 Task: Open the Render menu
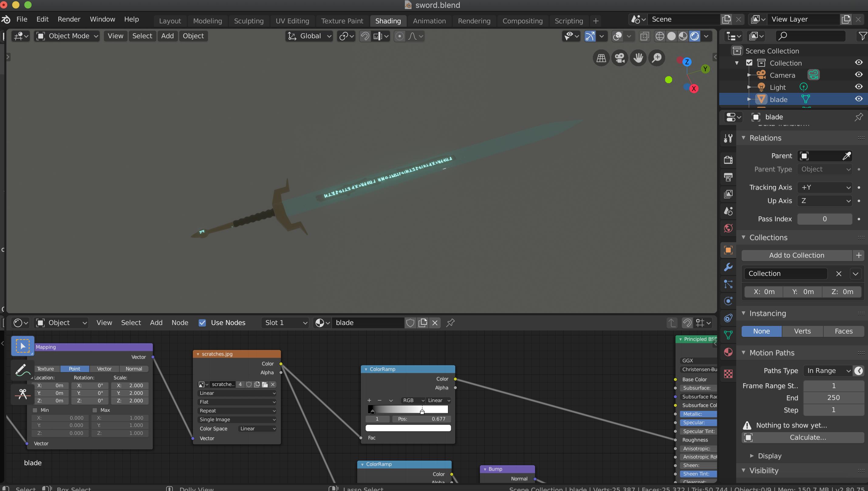[x=69, y=19]
